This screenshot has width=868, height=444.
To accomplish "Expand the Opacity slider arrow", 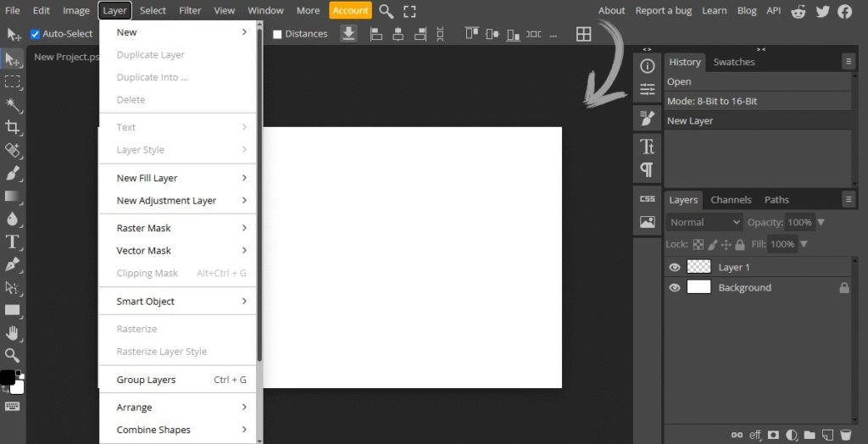I will click(x=821, y=222).
